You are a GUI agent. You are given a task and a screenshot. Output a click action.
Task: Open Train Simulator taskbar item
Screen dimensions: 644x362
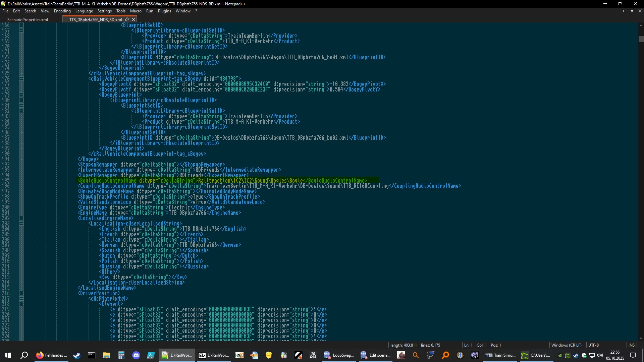[500, 355]
